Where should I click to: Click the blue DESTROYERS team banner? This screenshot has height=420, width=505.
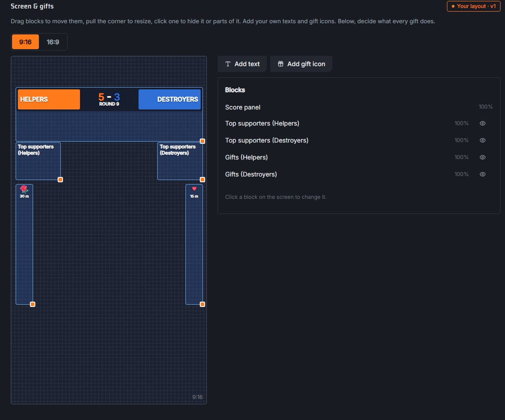[169, 99]
